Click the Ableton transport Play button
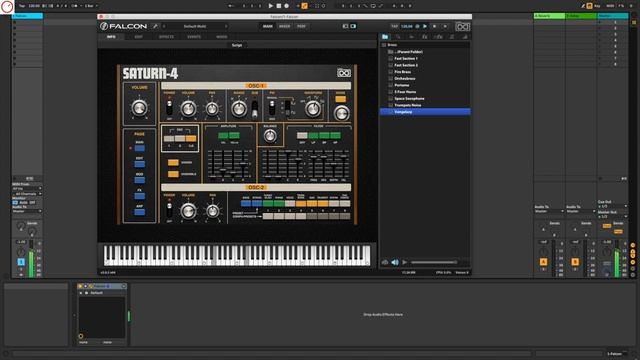640x360 pixels. pos(271,6)
